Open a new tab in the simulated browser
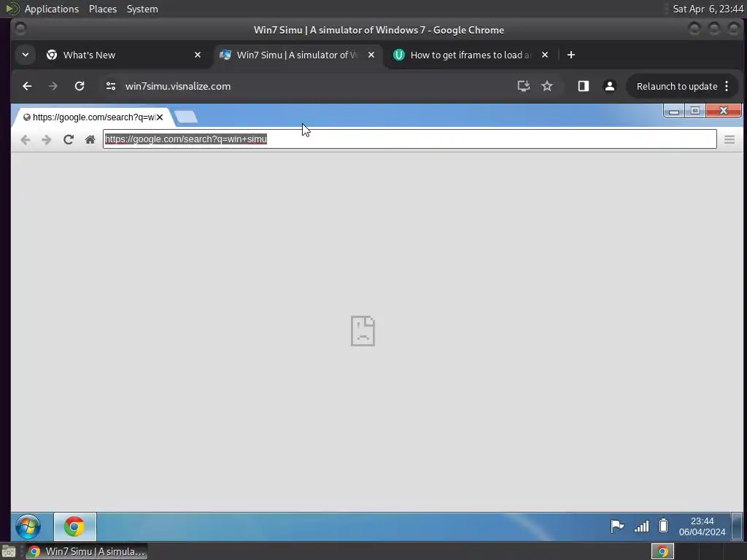Viewport: 747px width, 560px height. (x=186, y=117)
